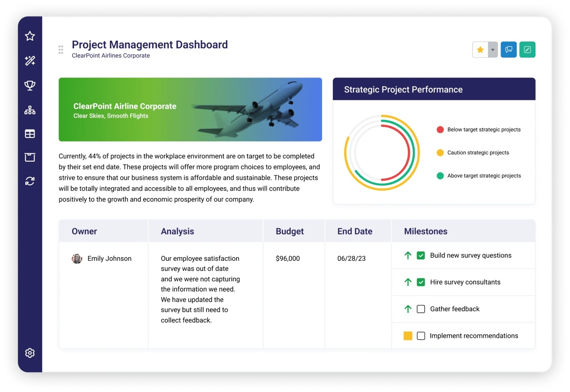Screen dimensions: 570x392
Task: Click red Below target strategic projects legend dot
Action: pos(440,130)
